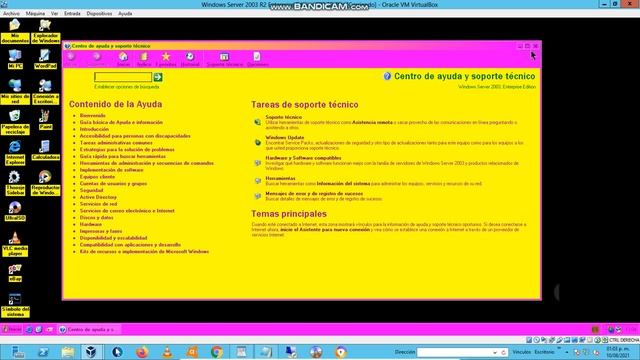Open Hardware y Software compatibles link
Viewport: 640px width, 360px height.
(x=303, y=158)
